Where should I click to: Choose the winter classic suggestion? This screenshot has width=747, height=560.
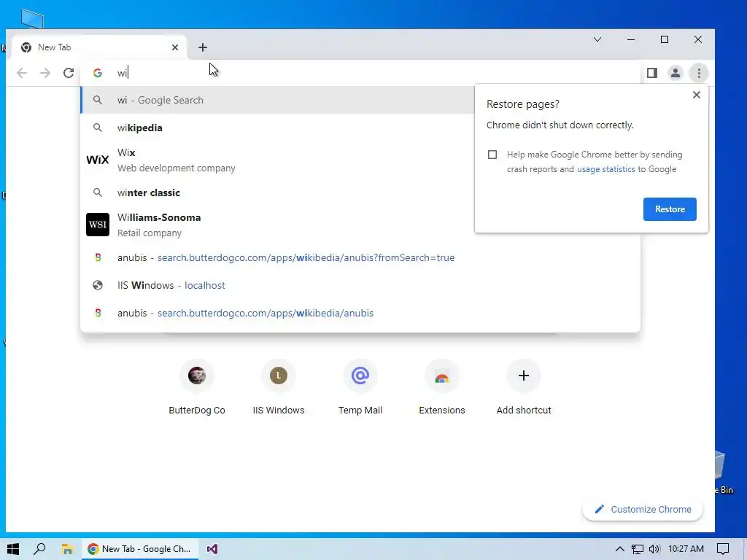point(277,192)
